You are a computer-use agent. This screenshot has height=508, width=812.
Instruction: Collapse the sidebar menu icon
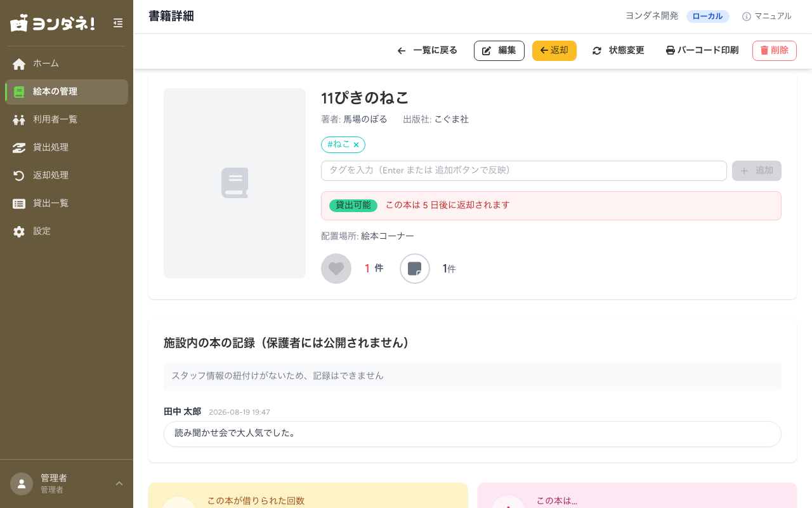118,23
